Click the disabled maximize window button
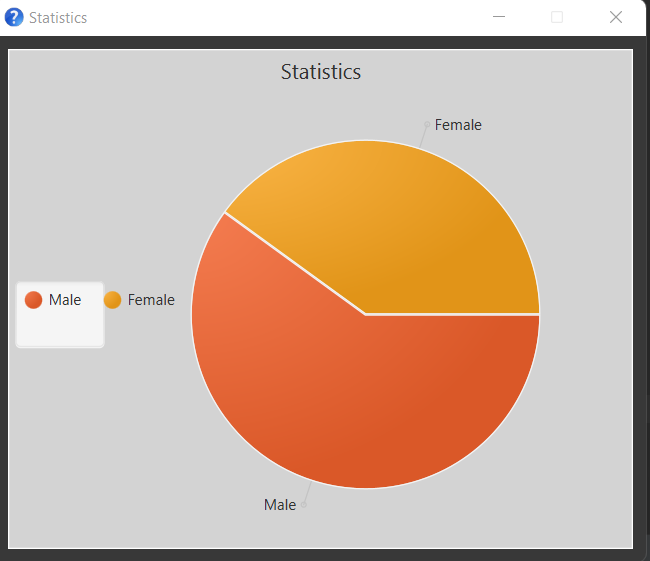 [557, 17]
